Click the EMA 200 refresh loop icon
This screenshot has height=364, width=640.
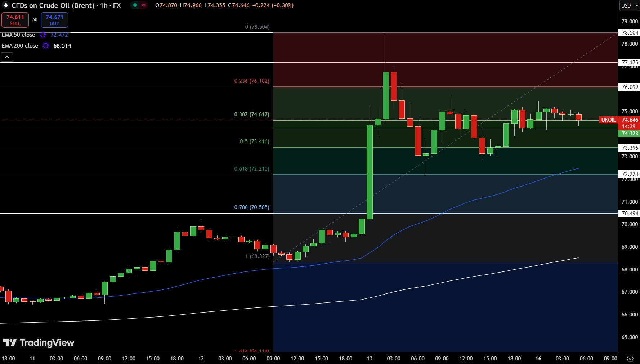pos(46,46)
